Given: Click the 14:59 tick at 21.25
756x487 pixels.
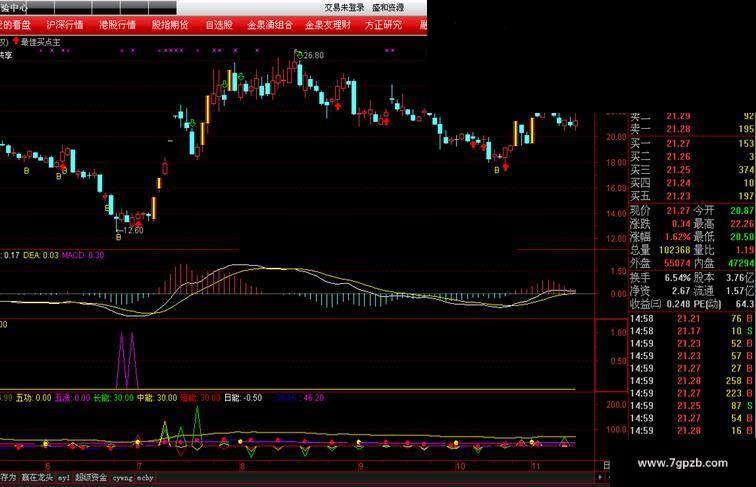Looking at the screenshot, I should (x=692, y=406).
